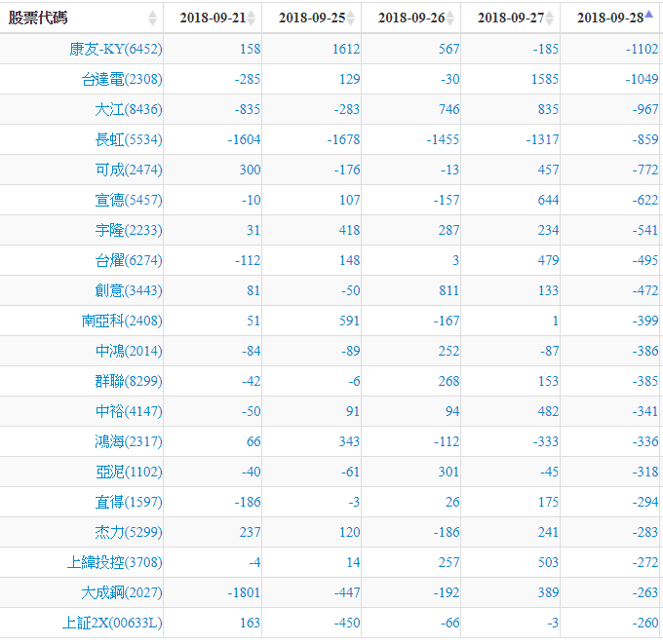This screenshot has height=644, width=663.
Task: Click on 鴻海(2317) stock name
Action: click(129, 442)
